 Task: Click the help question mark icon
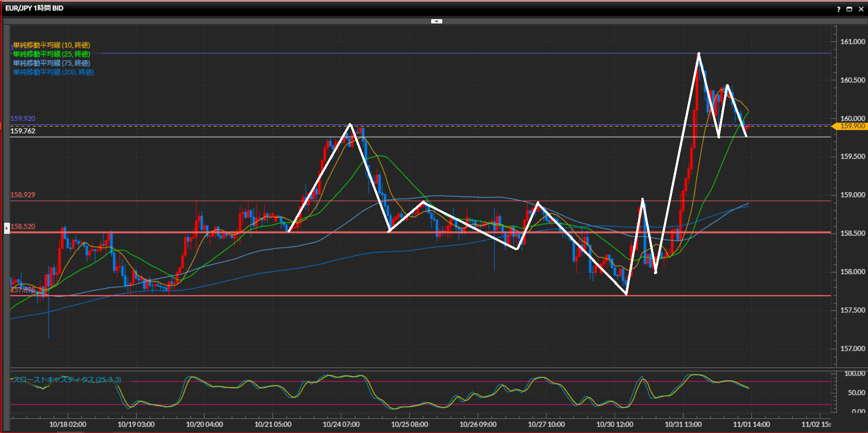click(x=839, y=9)
